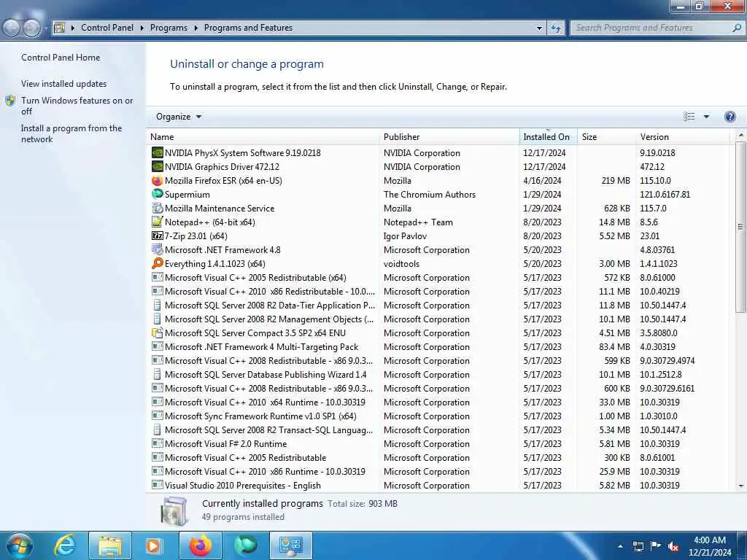Go to Control Panel Home
The width and height of the screenshot is (747, 560).
pos(61,58)
